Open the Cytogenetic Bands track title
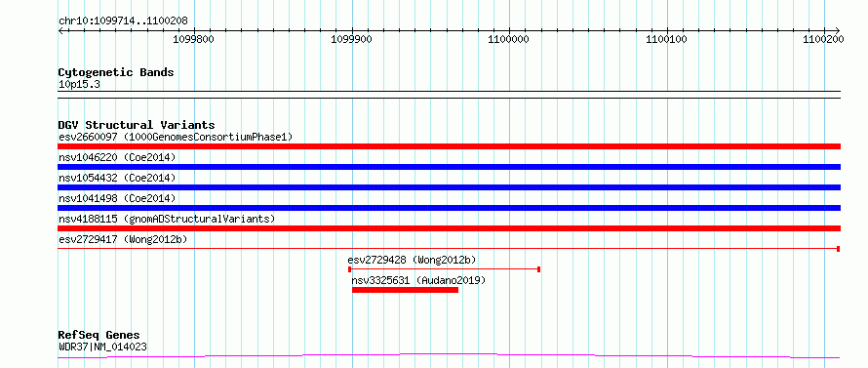This screenshot has width=868, height=368. (116, 72)
